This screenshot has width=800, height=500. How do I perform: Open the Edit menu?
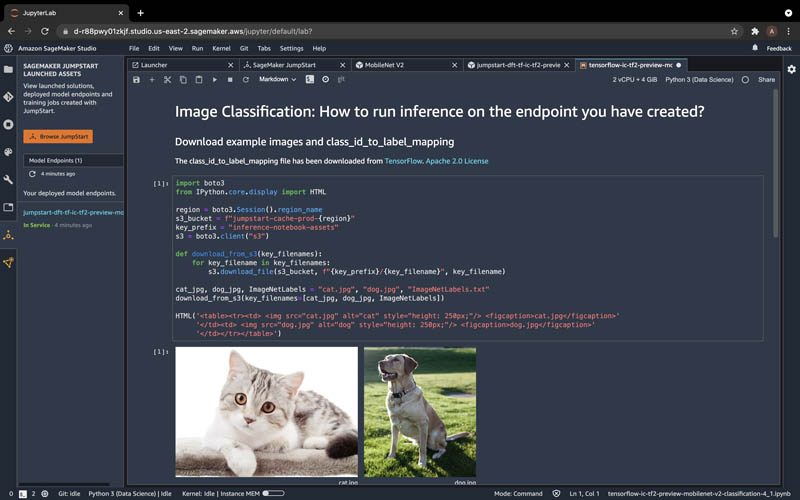click(154, 48)
